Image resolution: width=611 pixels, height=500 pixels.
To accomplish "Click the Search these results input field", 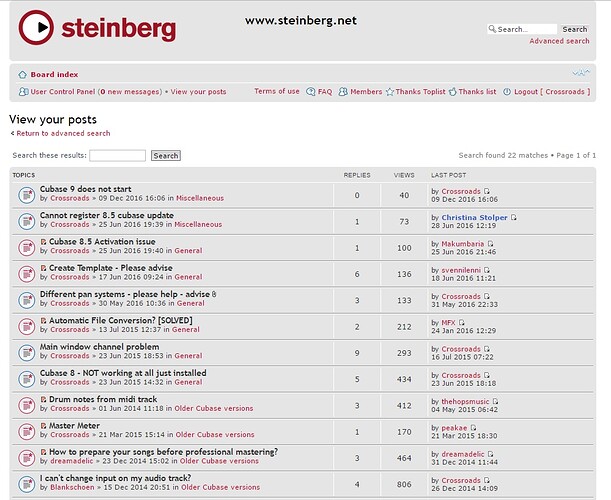I will (117, 155).
